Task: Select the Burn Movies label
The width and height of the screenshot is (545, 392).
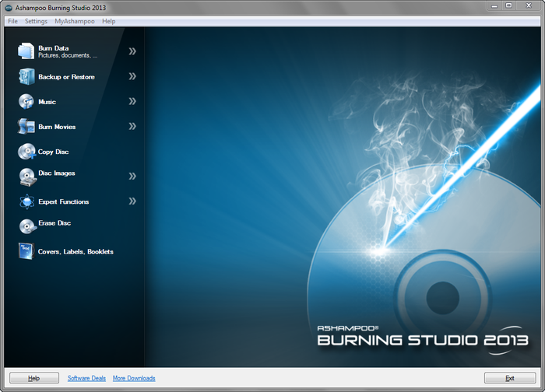Action: (57, 127)
